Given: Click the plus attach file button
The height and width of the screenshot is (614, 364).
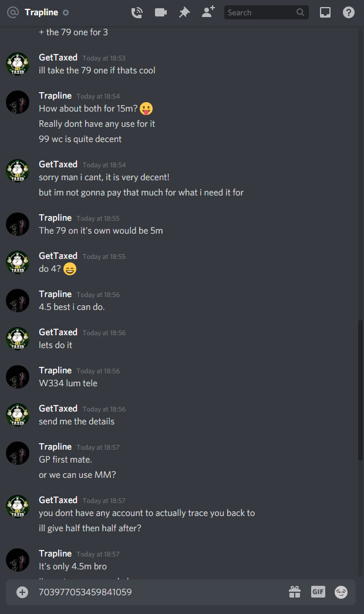Looking at the screenshot, I should click(x=22, y=592).
